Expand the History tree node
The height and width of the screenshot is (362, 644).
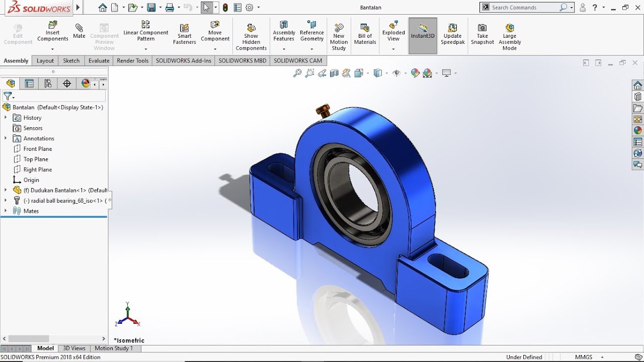pos(6,118)
